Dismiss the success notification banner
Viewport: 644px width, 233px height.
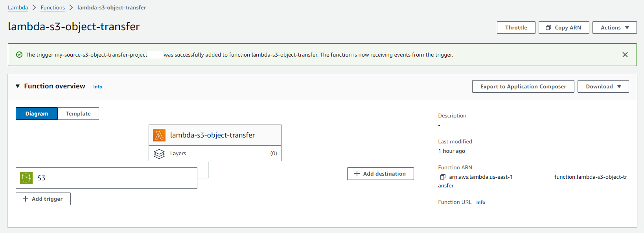tap(625, 55)
